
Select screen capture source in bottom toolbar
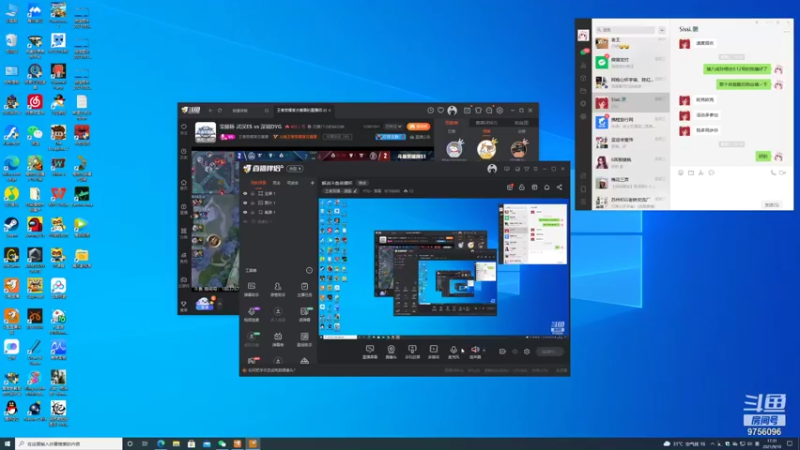(x=370, y=351)
